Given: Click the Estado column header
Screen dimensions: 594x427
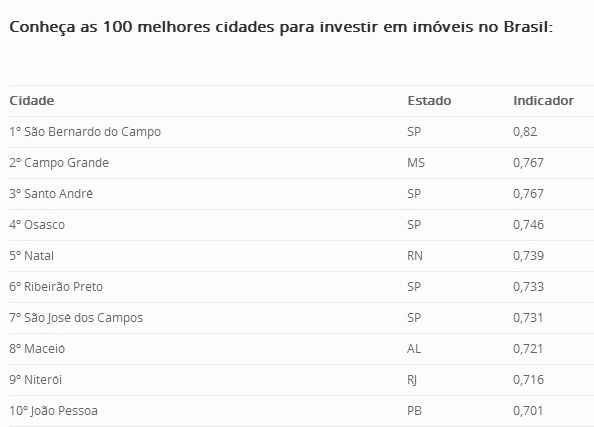Looking at the screenshot, I should [429, 101].
